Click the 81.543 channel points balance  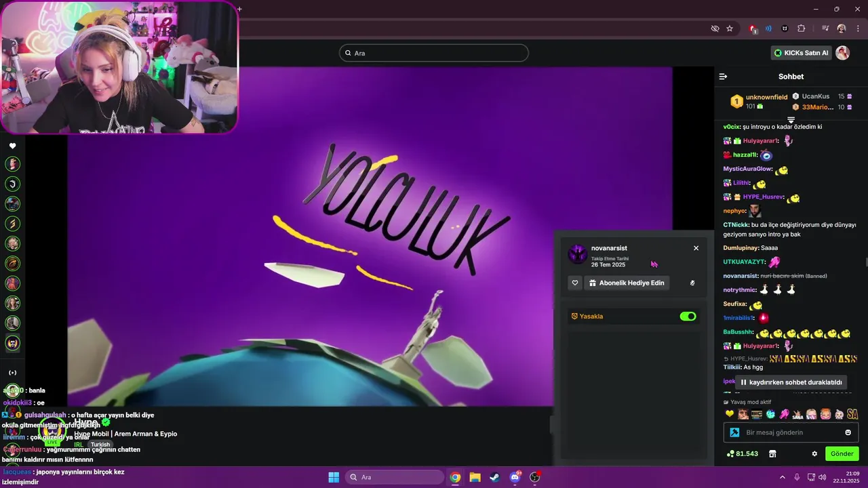(742, 453)
